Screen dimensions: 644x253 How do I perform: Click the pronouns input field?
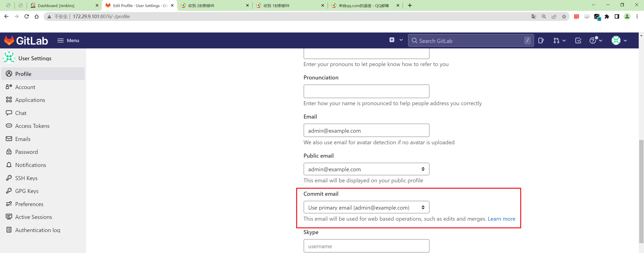coord(366,53)
